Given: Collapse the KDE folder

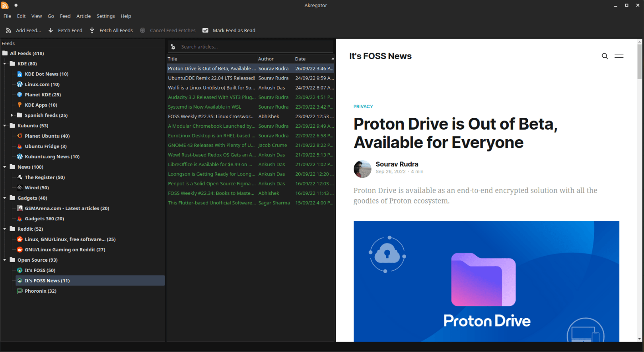Looking at the screenshot, I should [x=5, y=64].
